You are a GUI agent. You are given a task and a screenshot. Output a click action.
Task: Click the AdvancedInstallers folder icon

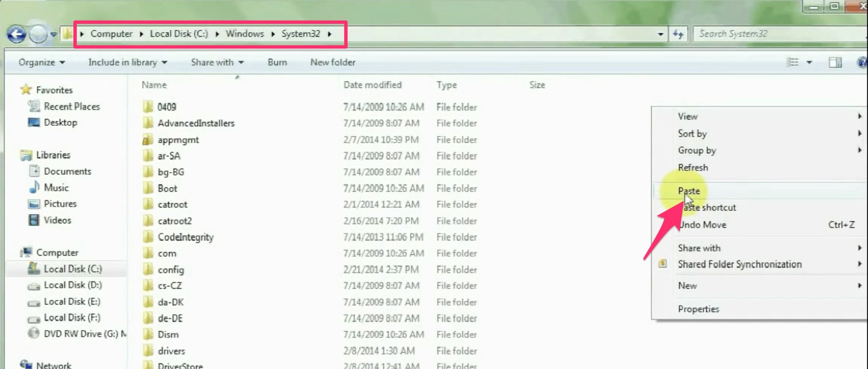click(148, 123)
